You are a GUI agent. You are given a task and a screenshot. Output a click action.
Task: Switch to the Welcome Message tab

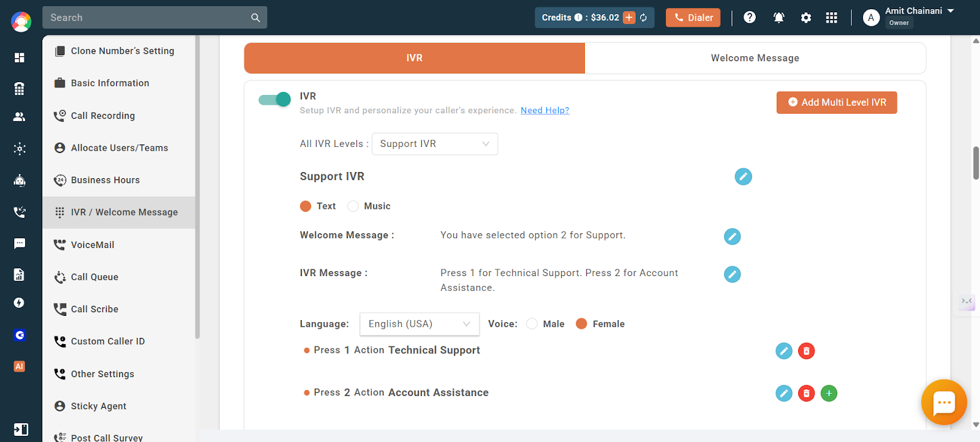pos(755,58)
